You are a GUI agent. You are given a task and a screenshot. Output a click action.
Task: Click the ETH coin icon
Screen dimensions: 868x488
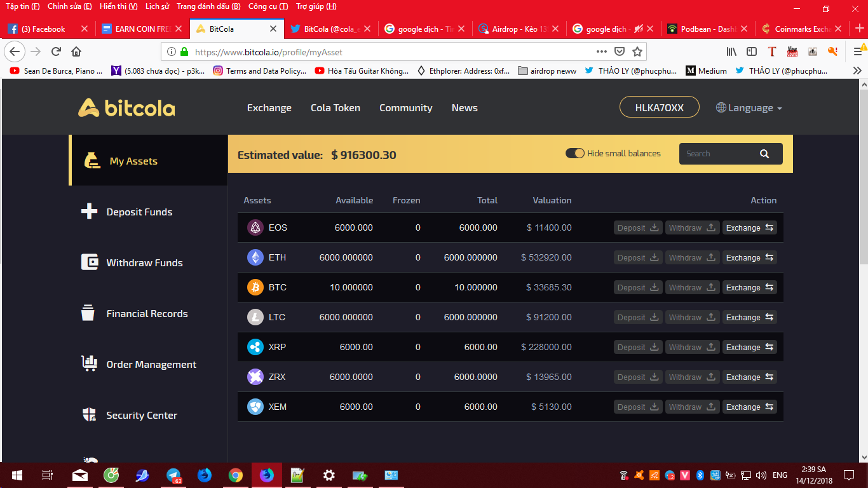[x=255, y=257]
